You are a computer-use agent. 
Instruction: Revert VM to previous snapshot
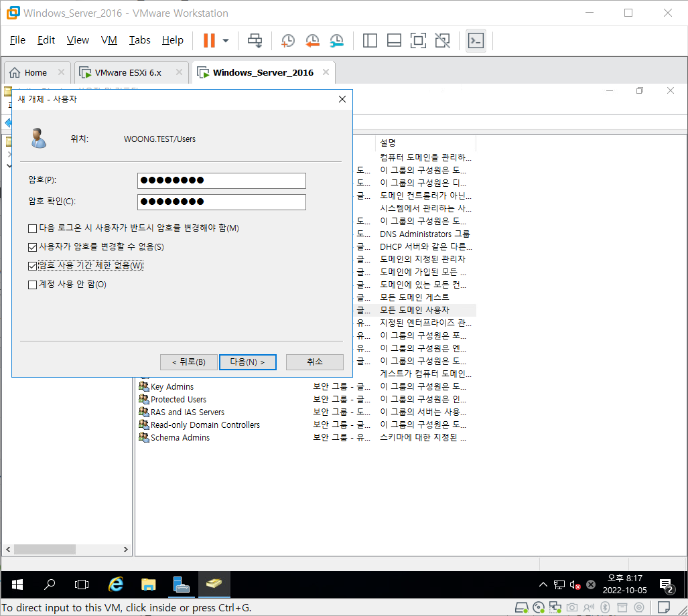click(x=312, y=40)
